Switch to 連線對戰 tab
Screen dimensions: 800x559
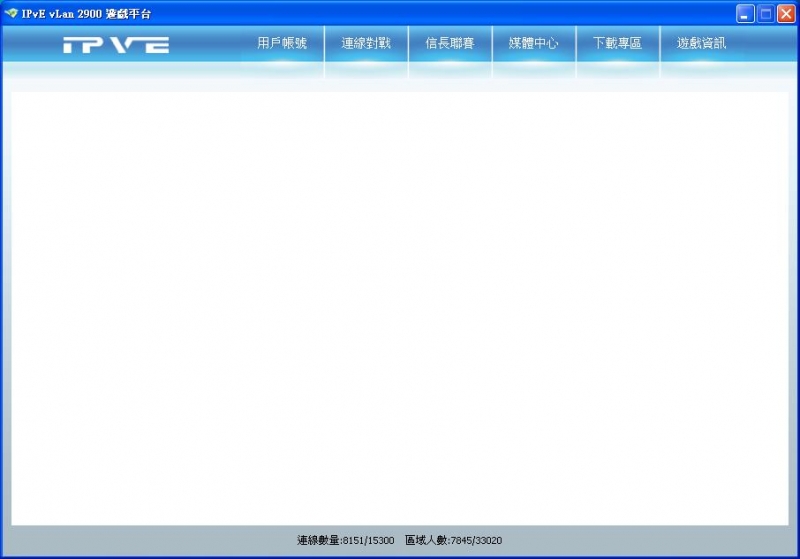pyautogui.click(x=366, y=44)
